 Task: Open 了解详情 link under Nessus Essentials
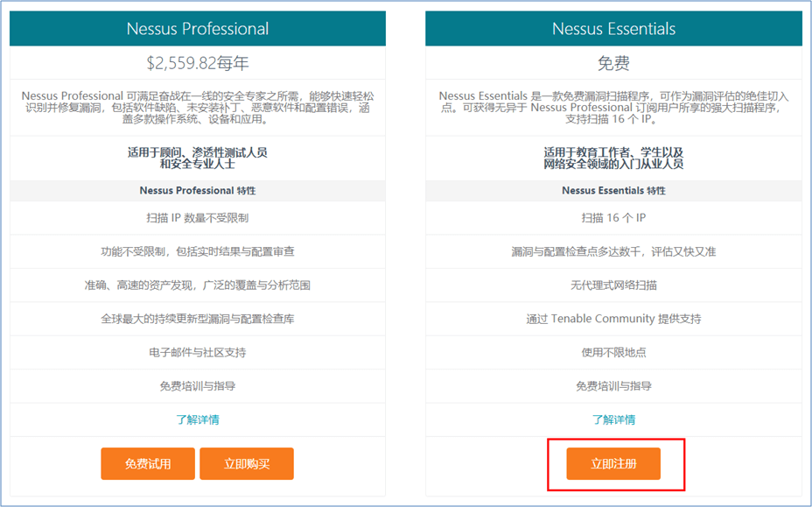click(x=613, y=419)
